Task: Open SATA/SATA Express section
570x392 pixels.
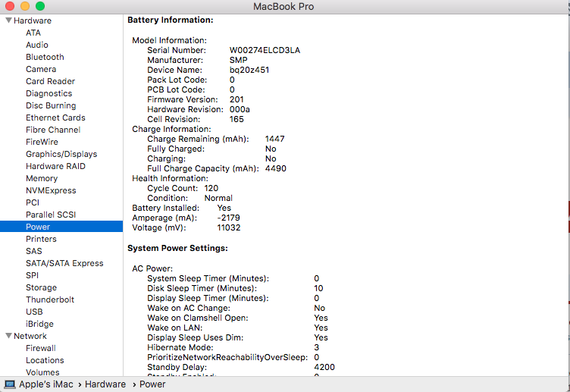Action: pos(64,263)
